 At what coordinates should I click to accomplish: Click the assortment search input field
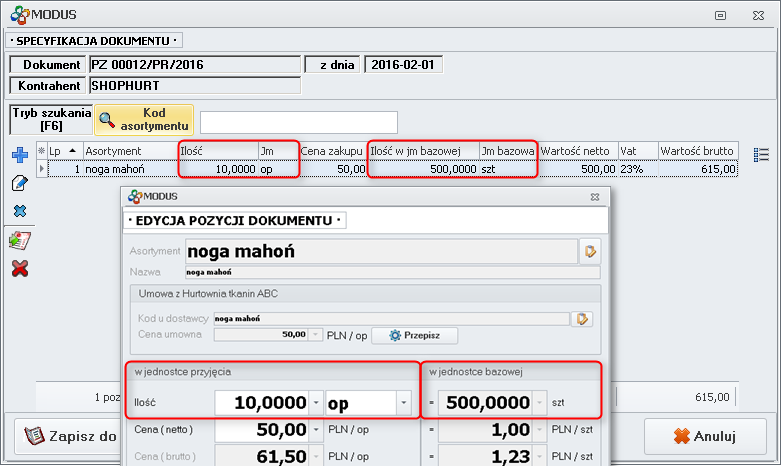coord(298,122)
